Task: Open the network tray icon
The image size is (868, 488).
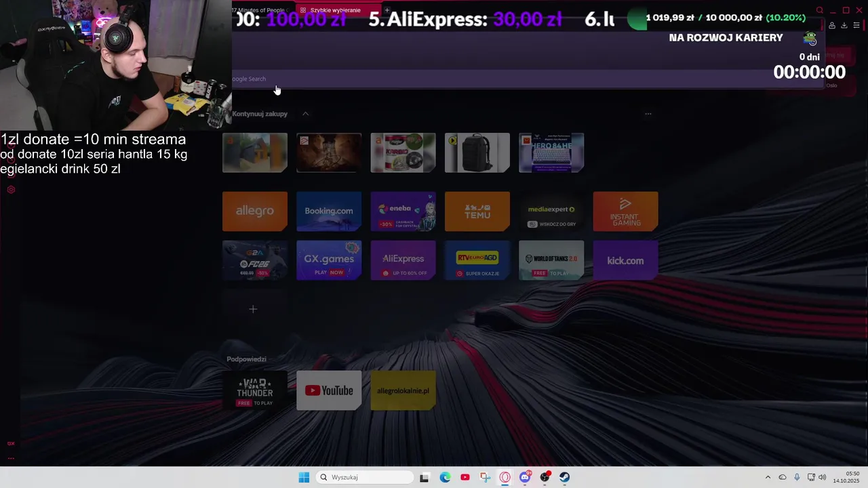Action: click(x=811, y=477)
